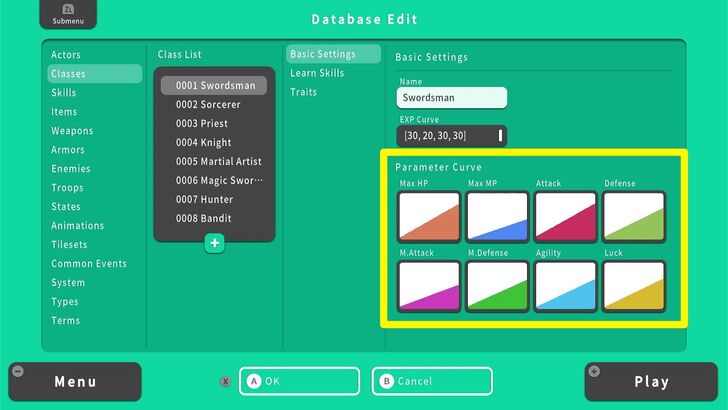Open the Agility parameter curve
This screenshot has width=728, height=410.
point(566,286)
